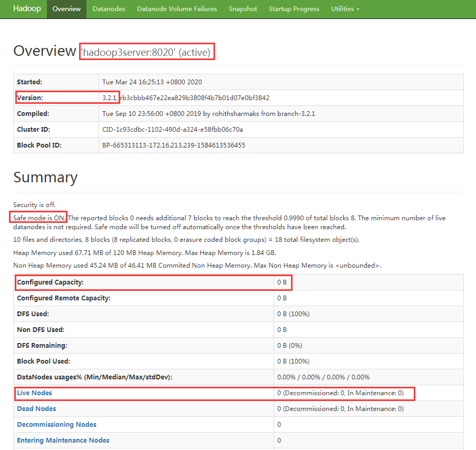Click the Entering Maintenance Nodes link
This screenshot has width=476, height=450.
63,441
